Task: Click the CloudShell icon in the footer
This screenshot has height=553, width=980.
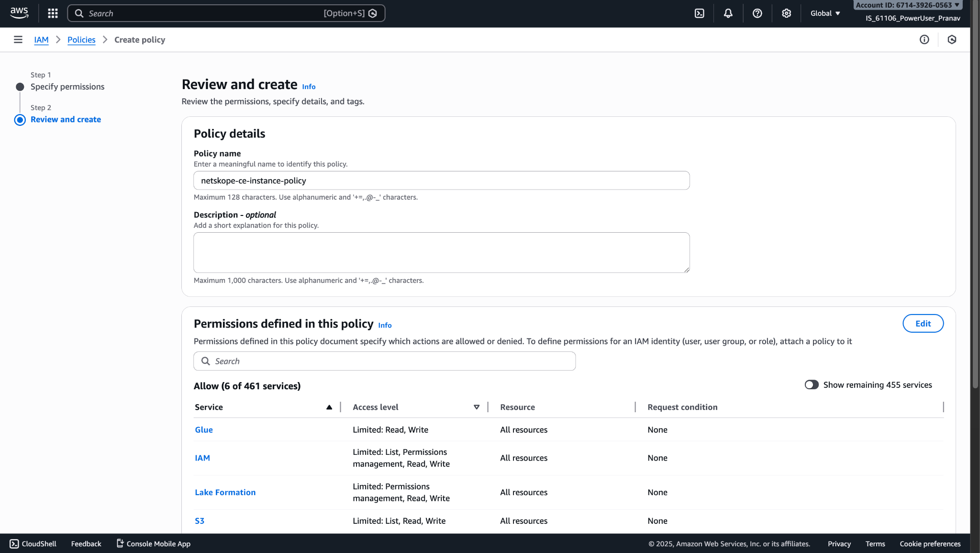Action: 14,543
